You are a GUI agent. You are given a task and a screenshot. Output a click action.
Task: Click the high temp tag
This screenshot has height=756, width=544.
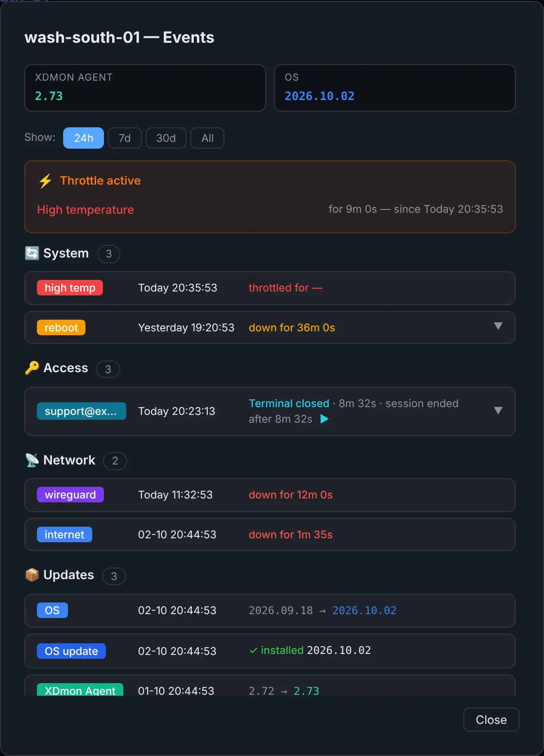[70, 288]
